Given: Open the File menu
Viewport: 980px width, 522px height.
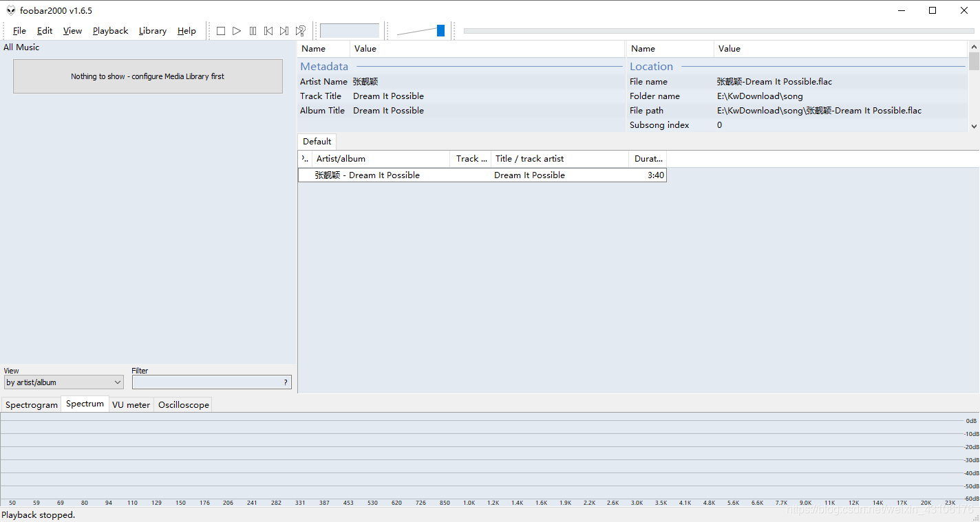Looking at the screenshot, I should coord(19,31).
